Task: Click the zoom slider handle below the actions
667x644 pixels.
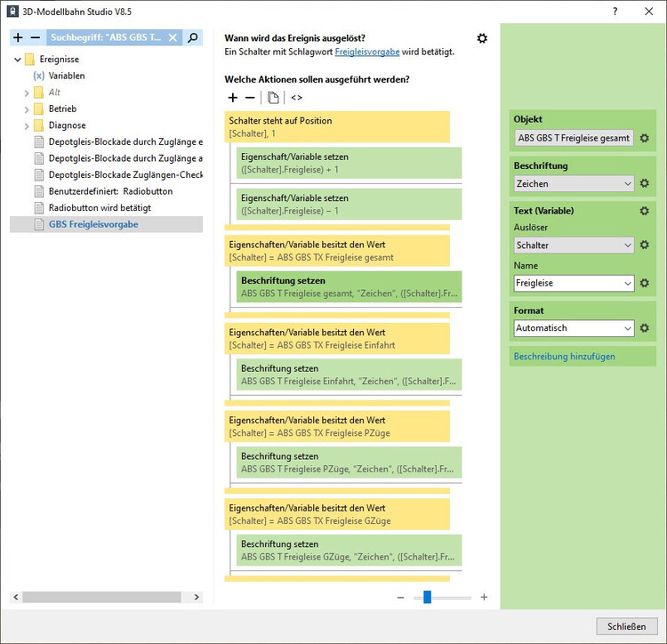Action: click(x=427, y=597)
